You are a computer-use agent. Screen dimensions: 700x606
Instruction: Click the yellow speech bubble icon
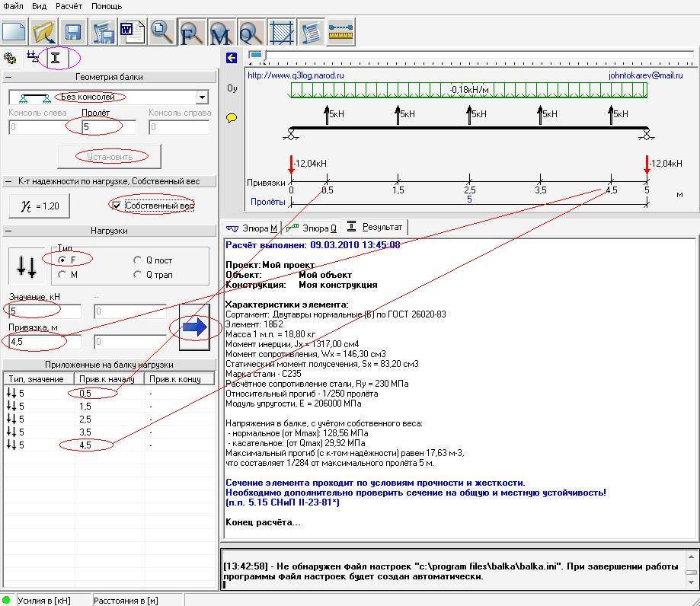(x=232, y=118)
